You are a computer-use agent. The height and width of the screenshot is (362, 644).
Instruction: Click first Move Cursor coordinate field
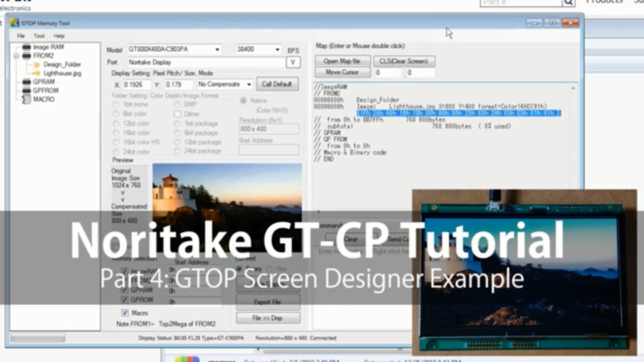tap(388, 73)
